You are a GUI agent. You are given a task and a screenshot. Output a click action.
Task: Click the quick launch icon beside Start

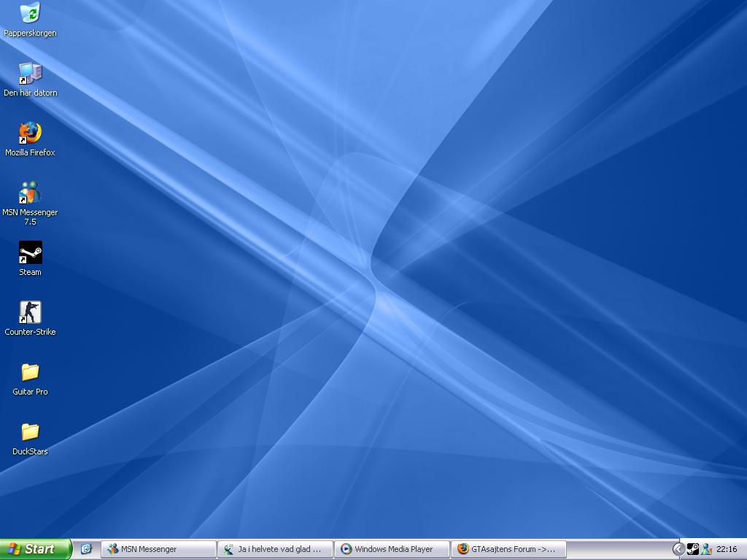point(86,549)
